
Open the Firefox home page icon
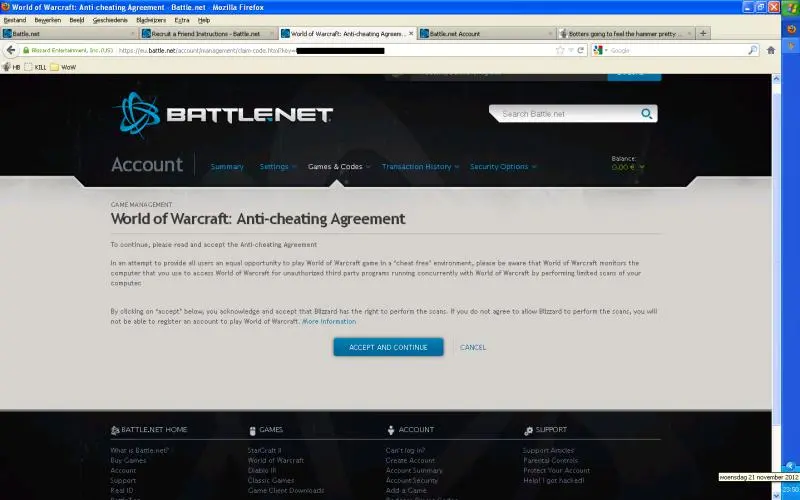click(x=771, y=50)
